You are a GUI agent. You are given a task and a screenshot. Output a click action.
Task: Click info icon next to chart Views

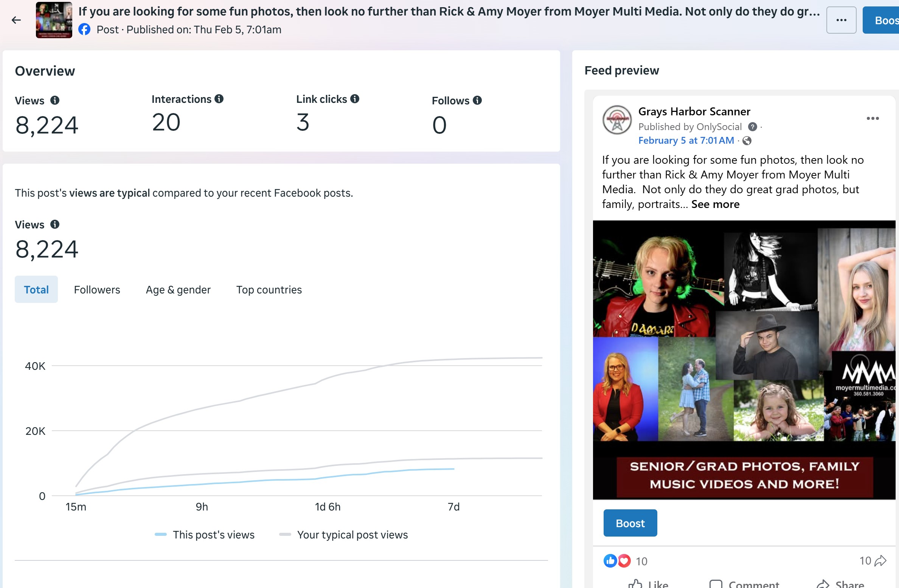click(55, 224)
